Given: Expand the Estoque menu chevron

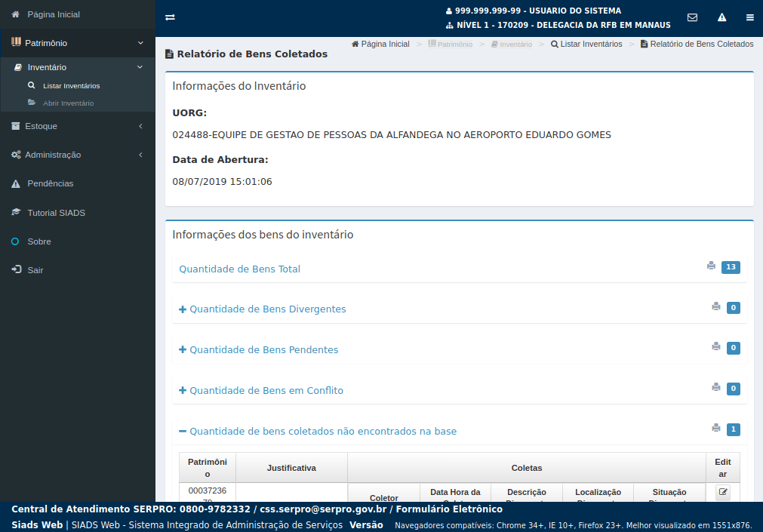Looking at the screenshot, I should 140,126.
